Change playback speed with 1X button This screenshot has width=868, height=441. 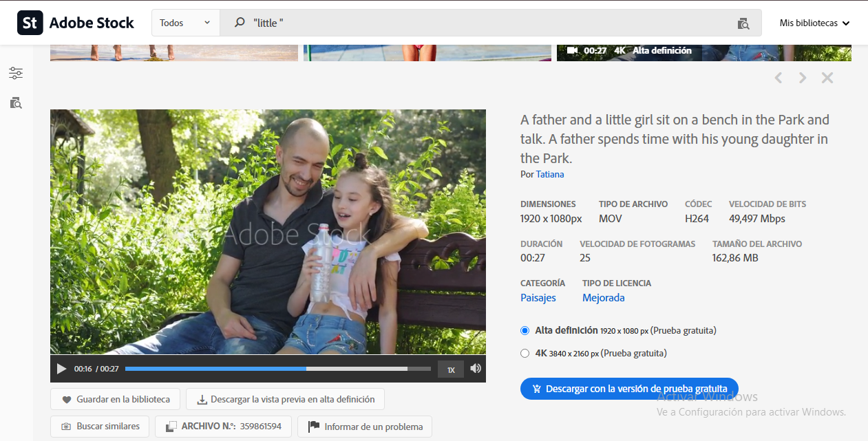click(x=451, y=369)
